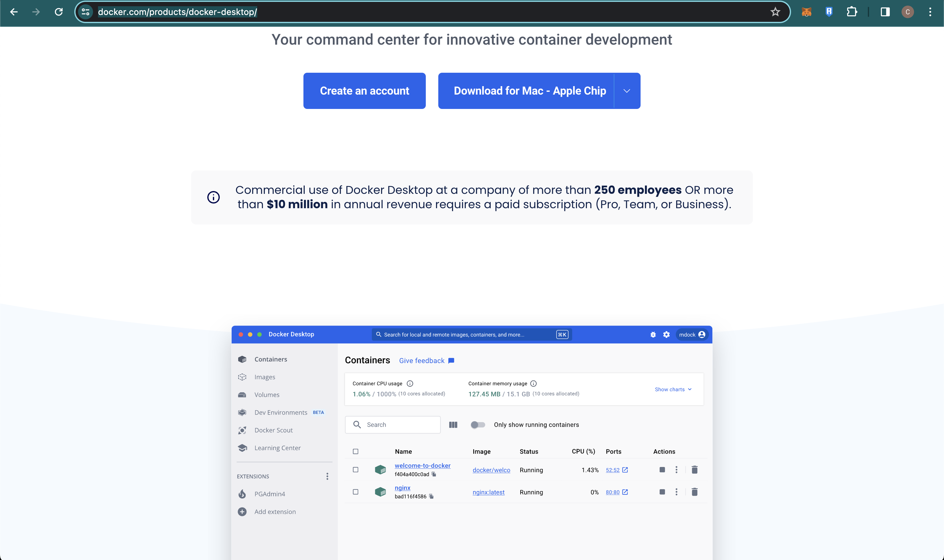Tick the select-all containers header checkbox
Screen dimensions: 944x560
point(356,452)
